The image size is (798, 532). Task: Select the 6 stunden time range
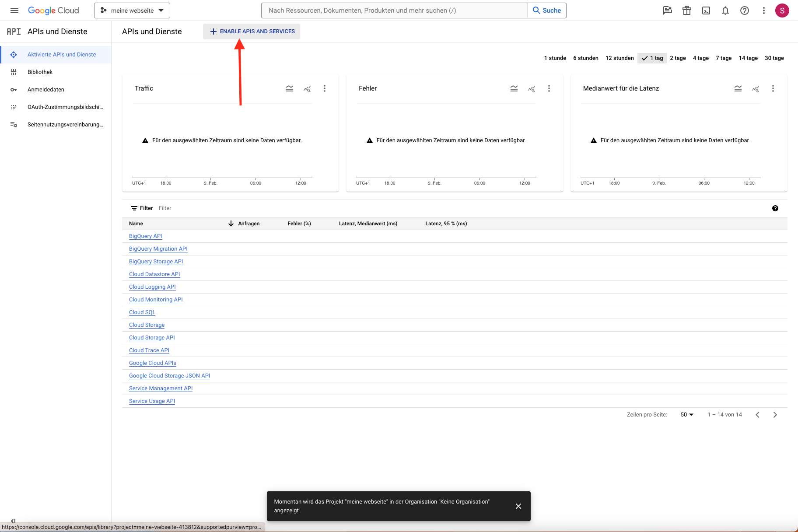pos(586,58)
